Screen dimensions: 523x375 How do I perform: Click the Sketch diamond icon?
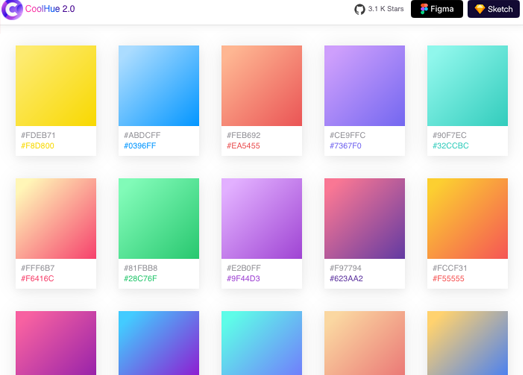click(480, 9)
